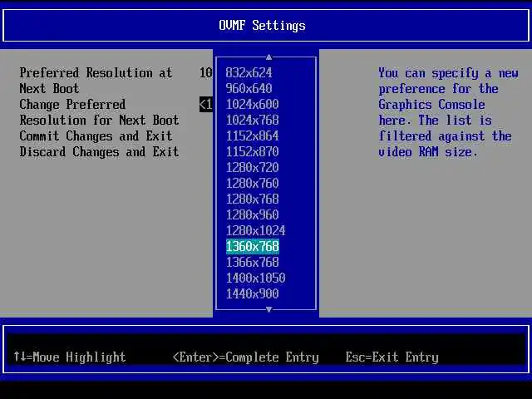The image size is (532, 399).
Task: Choose the 1400x1050 resolution
Action: pos(255,278)
